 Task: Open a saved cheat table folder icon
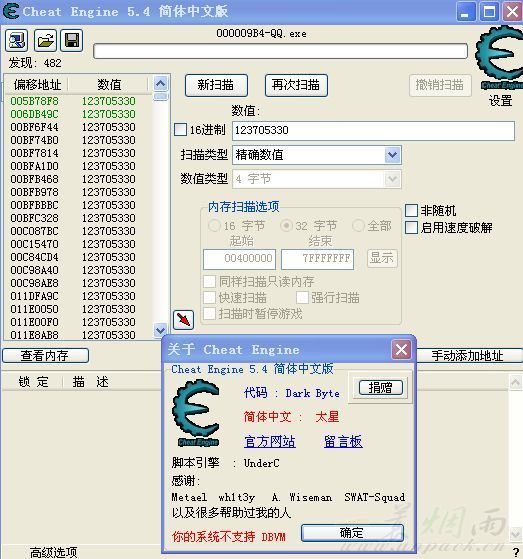coord(45,40)
